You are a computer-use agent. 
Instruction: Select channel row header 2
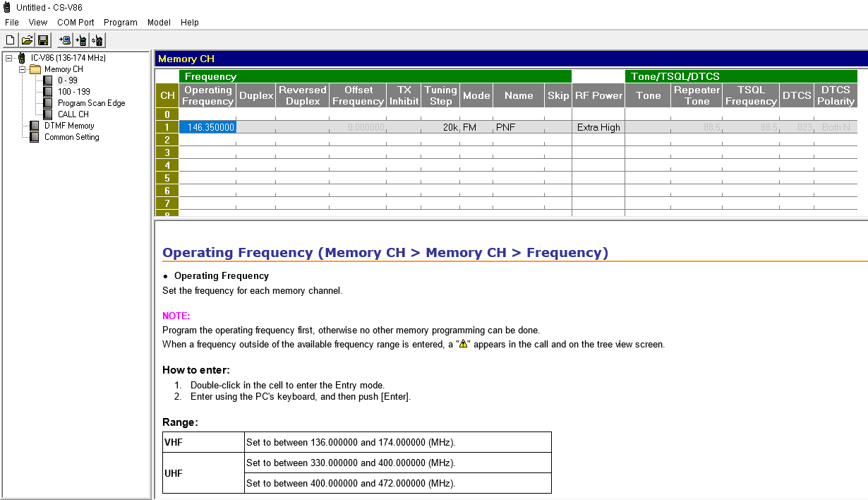[167, 140]
